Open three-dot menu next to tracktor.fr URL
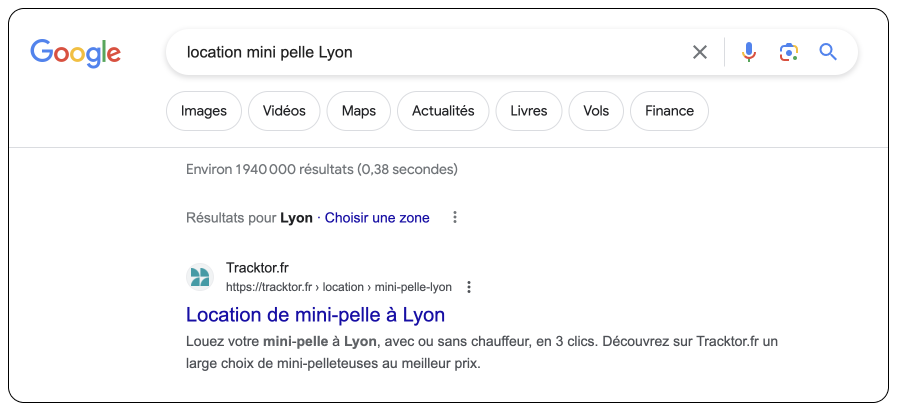The width and height of the screenshot is (897, 411). (469, 287)
